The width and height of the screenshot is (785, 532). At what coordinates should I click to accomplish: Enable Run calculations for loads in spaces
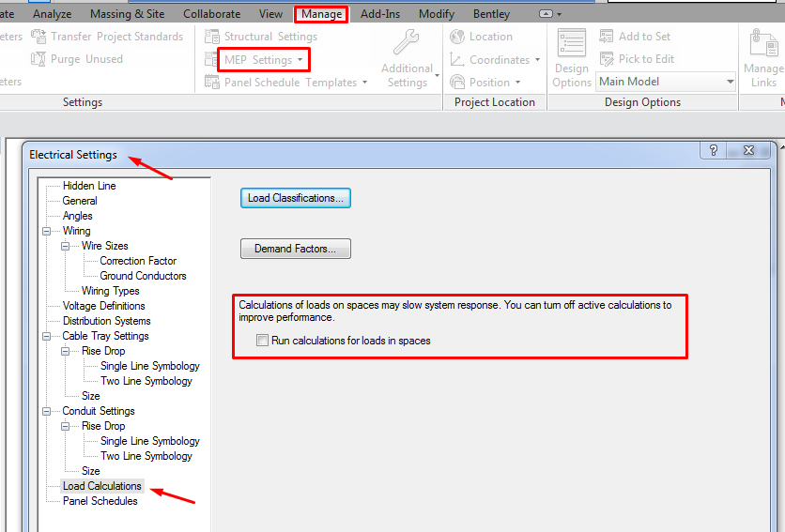click(262, 341)
